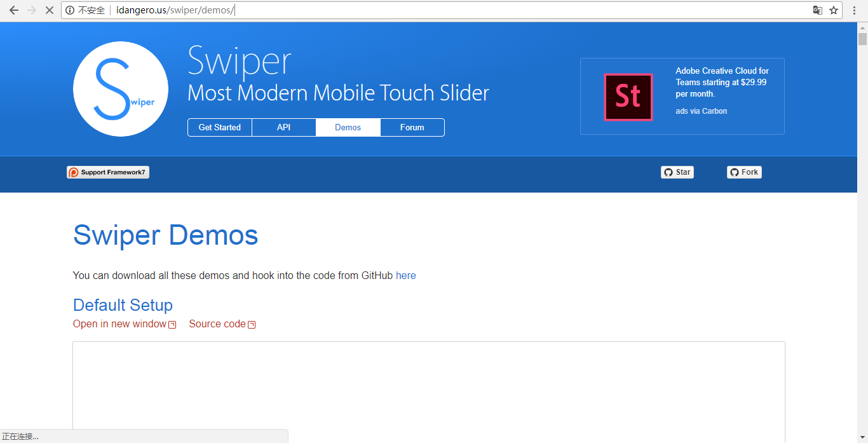Viewport: 868px width, 443px height.
Task: Open the Get Started tab
Action: tap(220, 127)
